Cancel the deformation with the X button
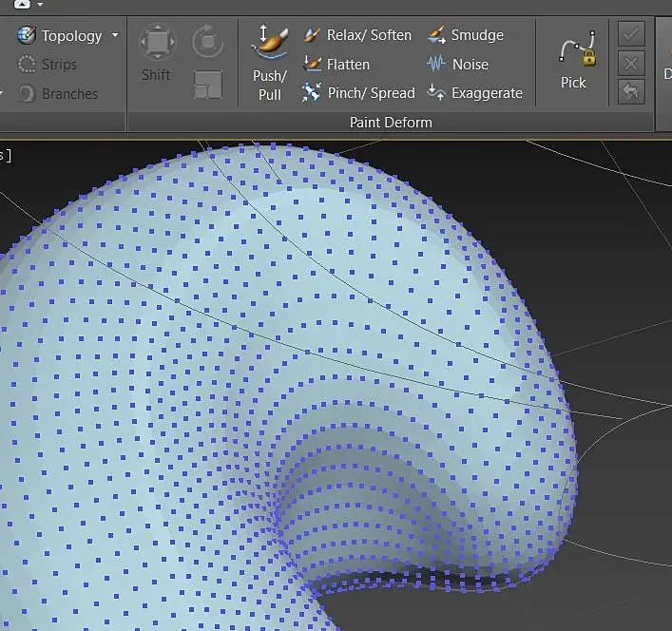This screenshot has width=672, height=631. (630, 63)
